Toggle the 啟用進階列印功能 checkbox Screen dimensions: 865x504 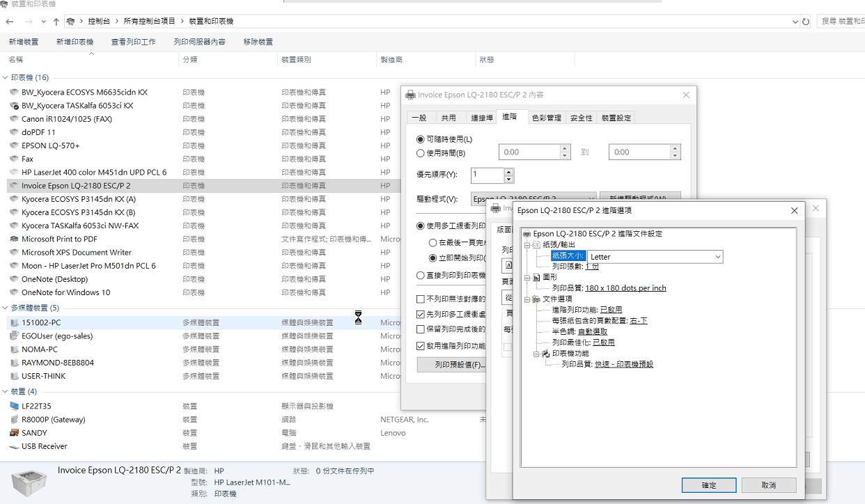421,345
